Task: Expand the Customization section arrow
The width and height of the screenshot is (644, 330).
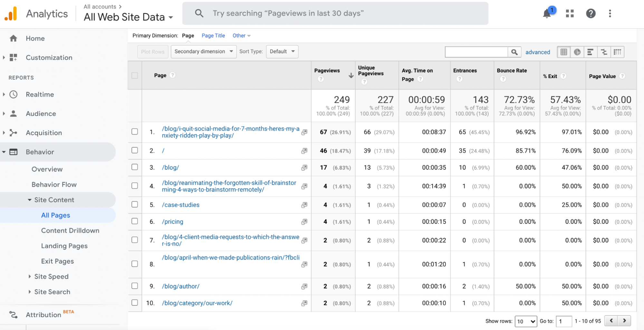Action: coord(4,57)
